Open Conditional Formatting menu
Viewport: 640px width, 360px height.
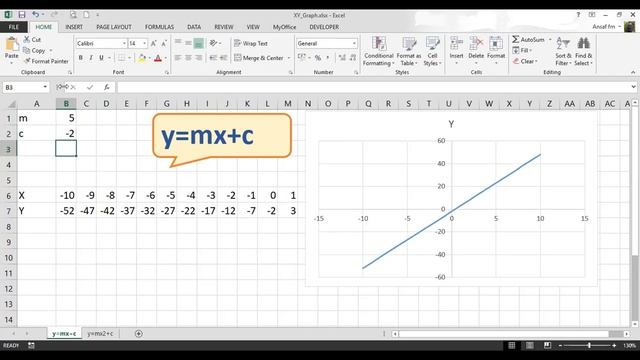click(x=378, y=51)
